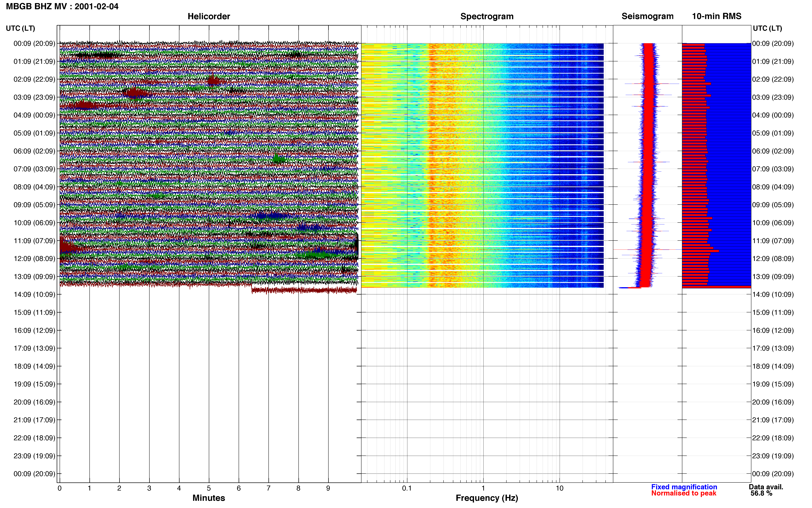Select left-axis time label 03:09 (23:09)
Image resolution: width=812 pixels, height=508 pixels.
pos(34,97)
